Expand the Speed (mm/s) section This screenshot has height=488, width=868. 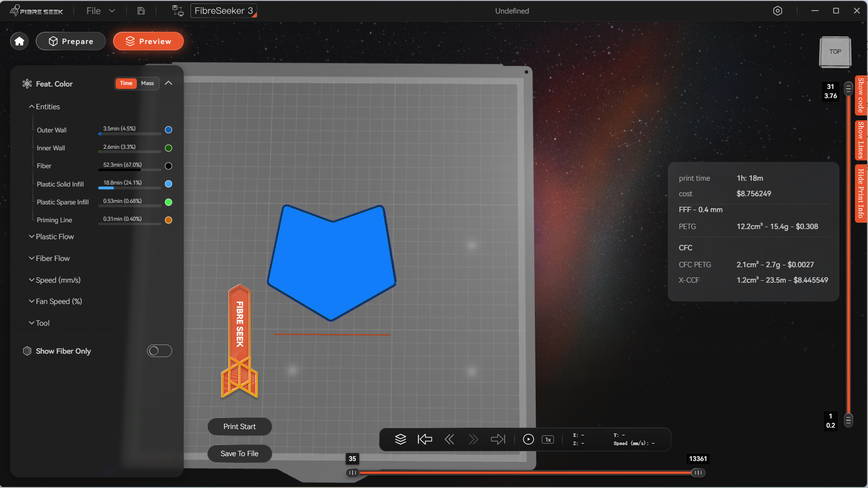coord(55,280)
